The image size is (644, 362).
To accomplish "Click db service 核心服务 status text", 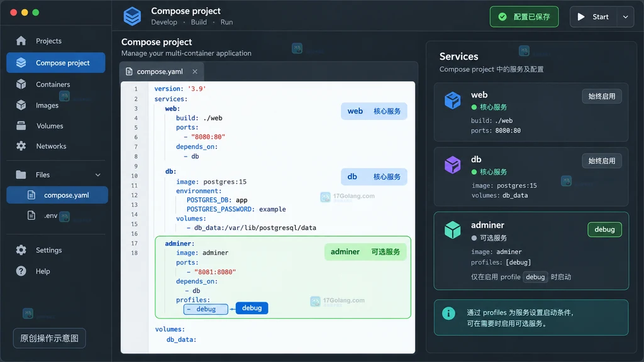I will pos(493,172).
